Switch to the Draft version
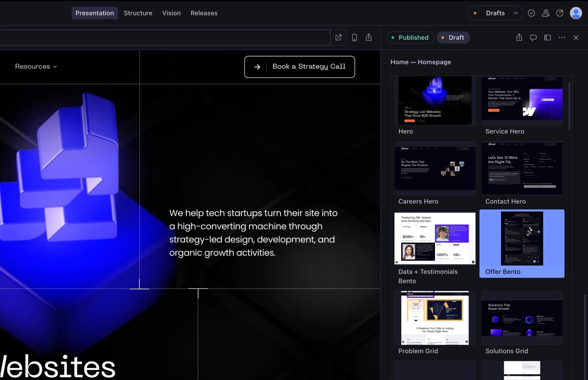Image resolution: width=588 pixels, height=380 pixels. (x=453, y=37)
